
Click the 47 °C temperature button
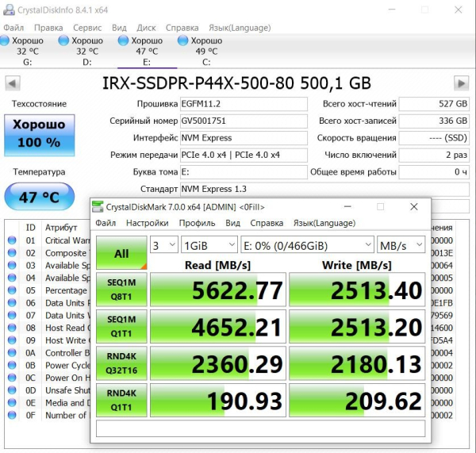tap(39, 197)
